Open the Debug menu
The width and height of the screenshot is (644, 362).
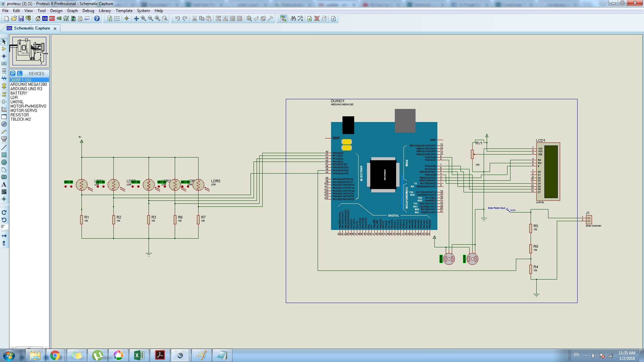88,11
